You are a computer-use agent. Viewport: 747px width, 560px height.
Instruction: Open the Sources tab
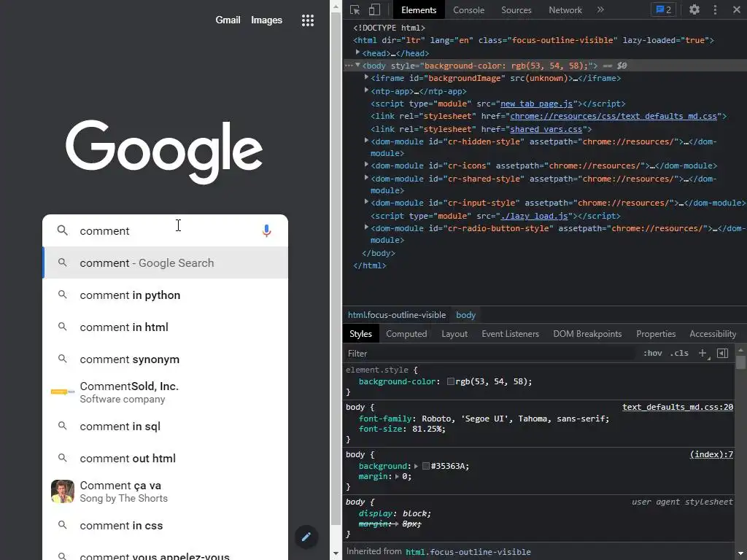[516, 10]
